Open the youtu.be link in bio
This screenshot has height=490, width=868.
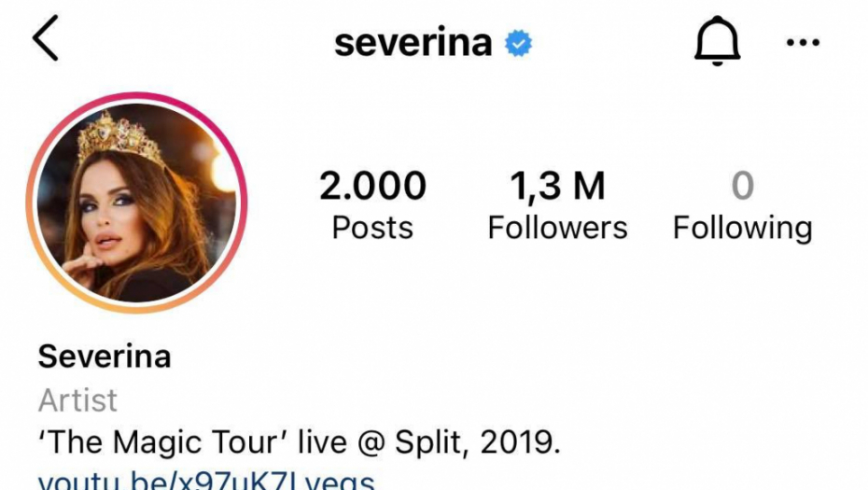click(206, 480)
